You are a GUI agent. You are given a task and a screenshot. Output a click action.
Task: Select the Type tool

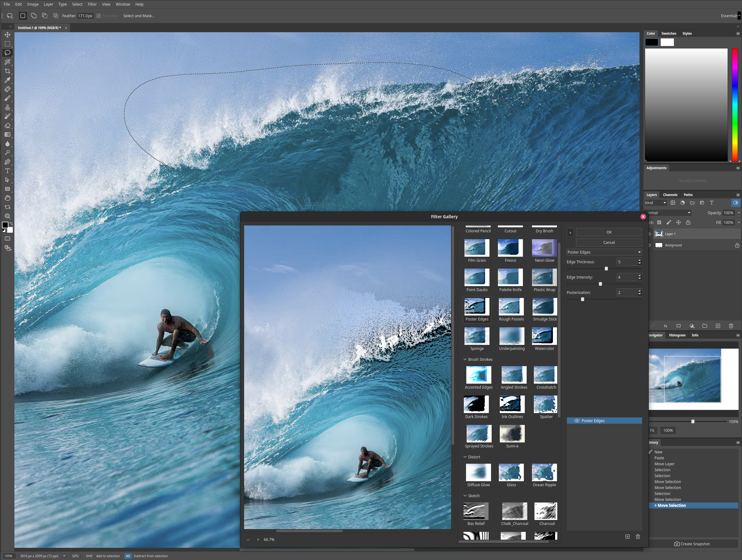tap(8, 171)
